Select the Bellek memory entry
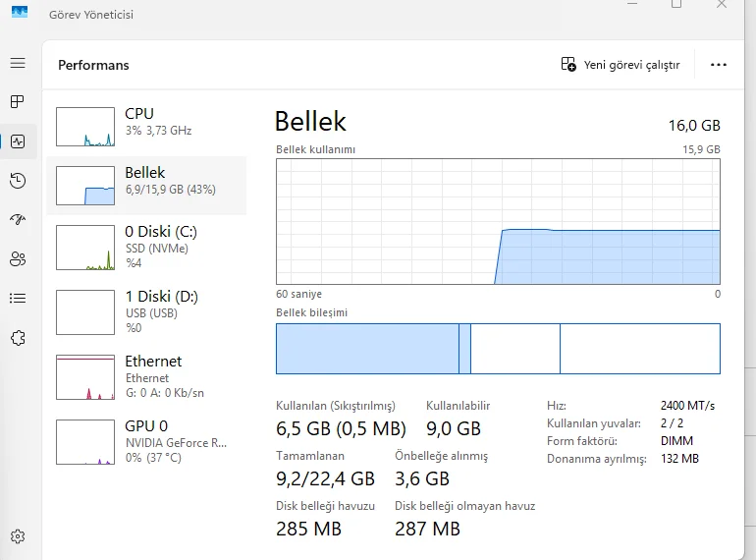 pos(146,182)
